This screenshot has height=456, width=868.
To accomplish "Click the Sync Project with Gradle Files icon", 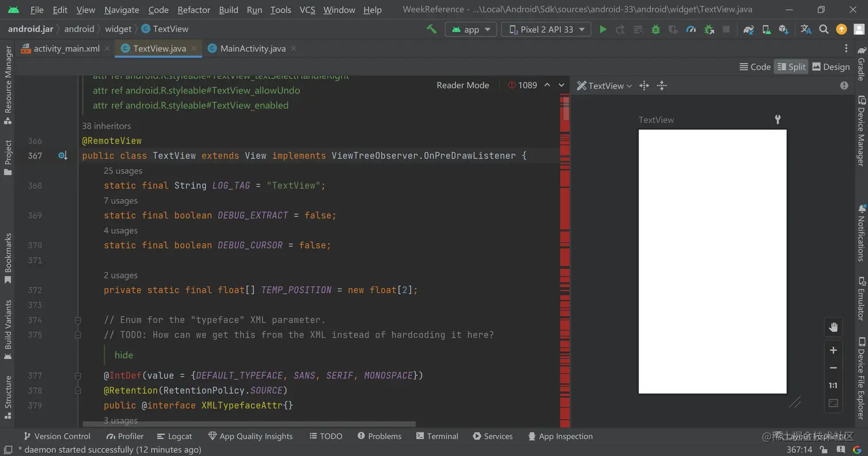I will click(x=749, y=29).
